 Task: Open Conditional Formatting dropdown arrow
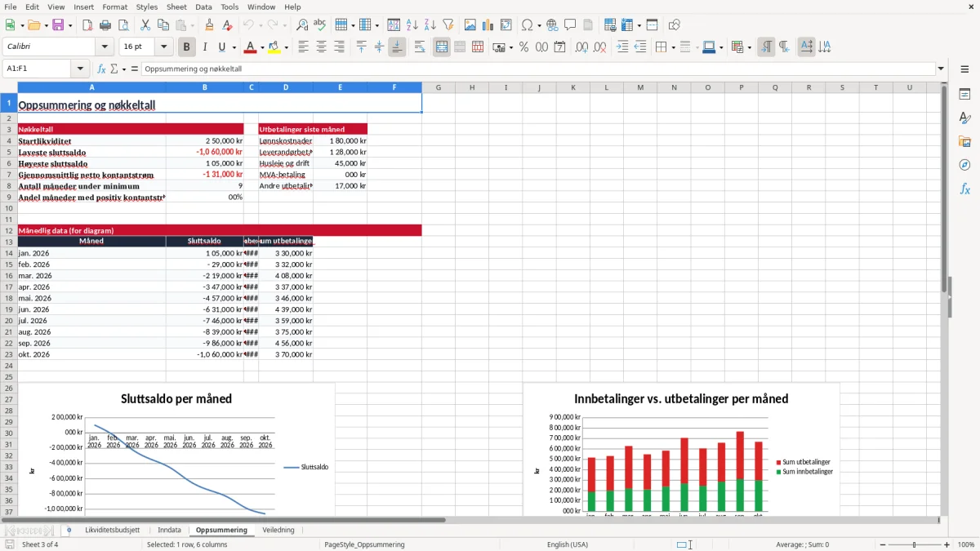(749, 47)
